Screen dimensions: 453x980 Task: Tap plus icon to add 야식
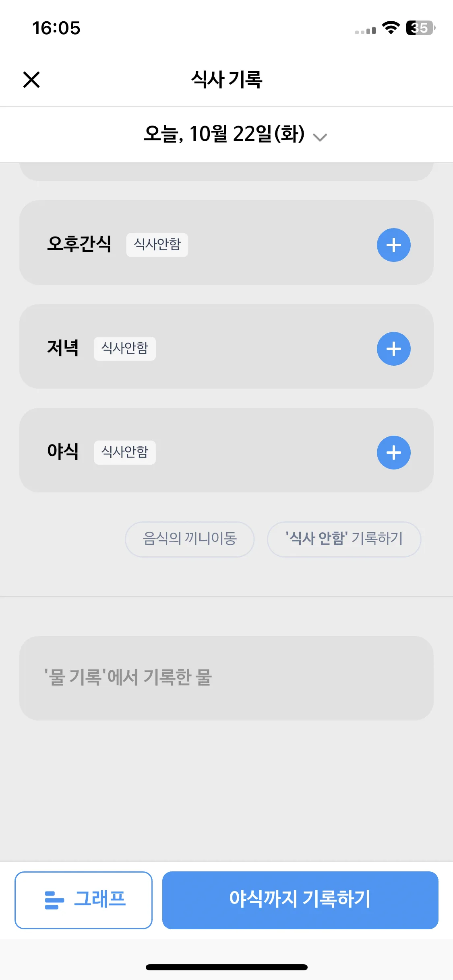click(393, 453)
